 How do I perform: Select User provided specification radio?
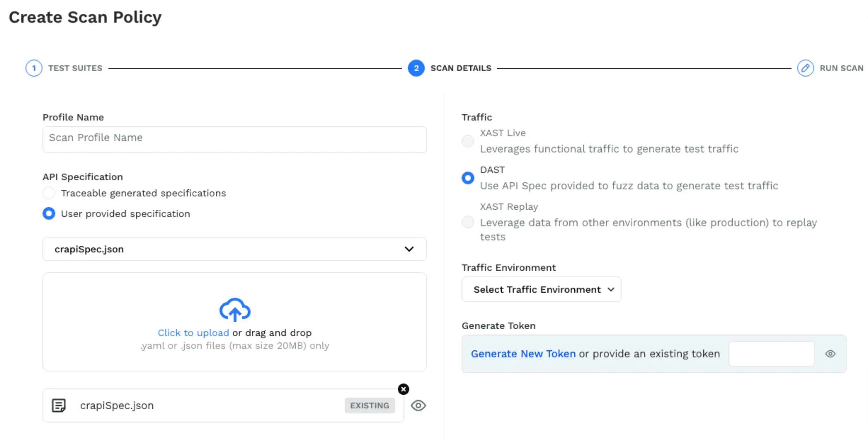point(49,214)
